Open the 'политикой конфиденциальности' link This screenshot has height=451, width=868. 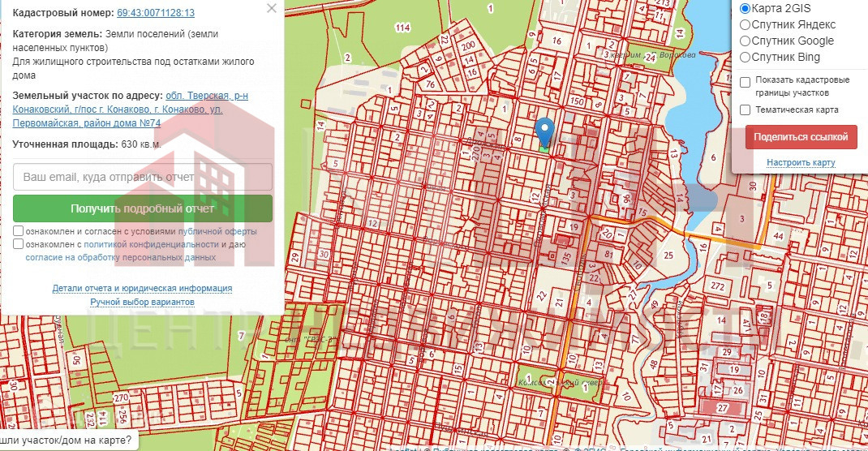tap(151, 245)
